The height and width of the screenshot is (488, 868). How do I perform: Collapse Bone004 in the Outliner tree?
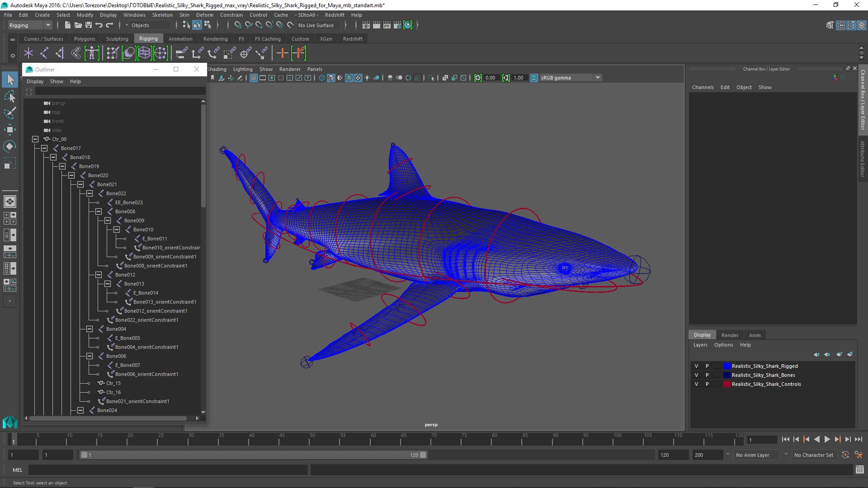pos(90,329)
